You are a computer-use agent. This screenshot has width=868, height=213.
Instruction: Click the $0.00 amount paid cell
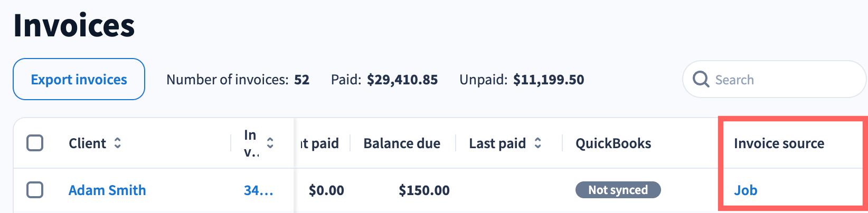326,190
